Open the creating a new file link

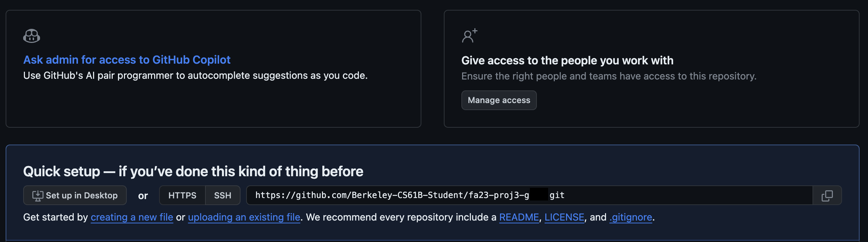[x=132, y=217]
